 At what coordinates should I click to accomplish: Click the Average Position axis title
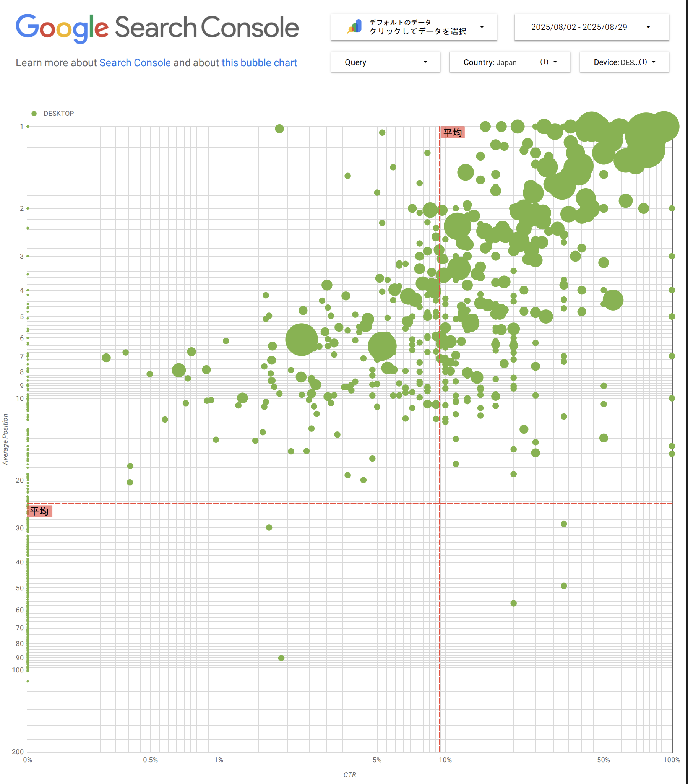(5, 439)
